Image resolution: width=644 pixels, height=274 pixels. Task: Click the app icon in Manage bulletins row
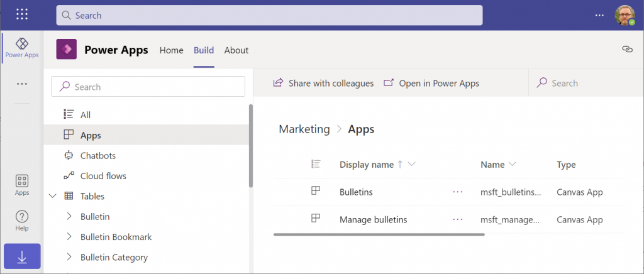click(x=316, y=219)
